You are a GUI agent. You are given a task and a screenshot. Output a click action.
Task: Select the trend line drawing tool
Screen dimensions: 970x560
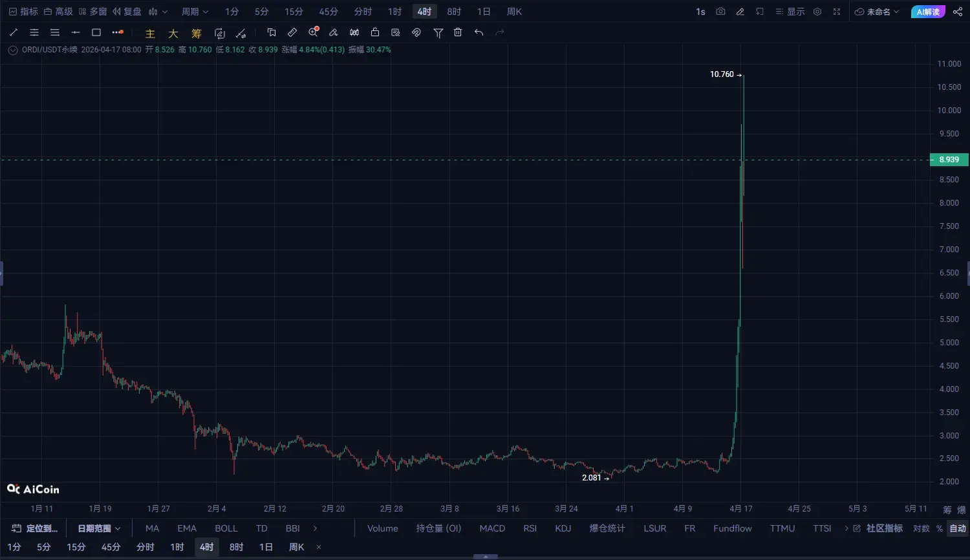[14, 32]
